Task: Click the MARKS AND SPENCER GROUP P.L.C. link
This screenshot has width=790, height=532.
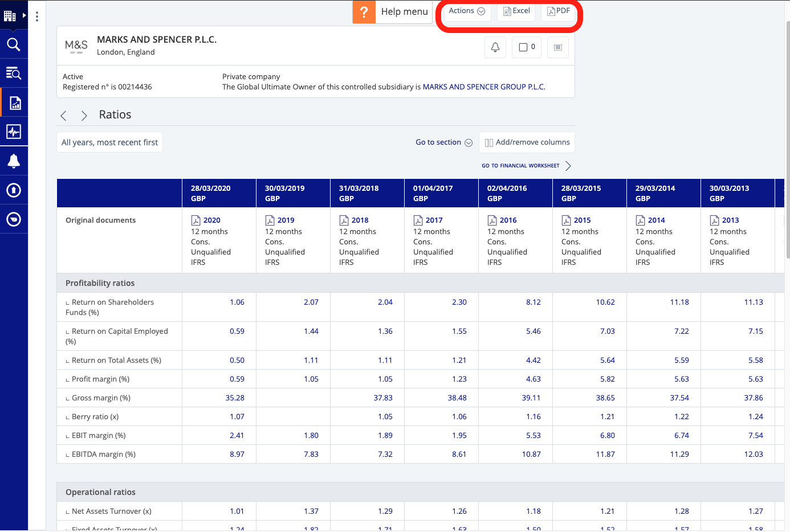Action: pyautogui.click(x=483, y=87)
